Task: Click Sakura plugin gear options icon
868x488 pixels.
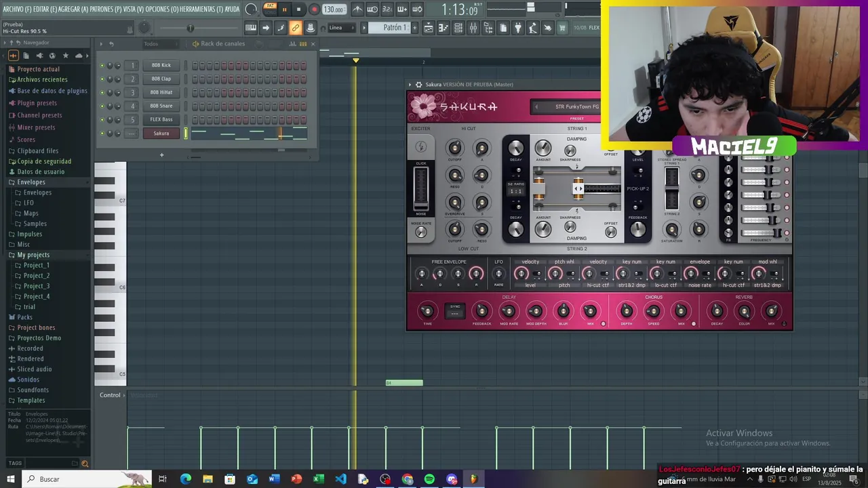Action: [x=418, y=85]
